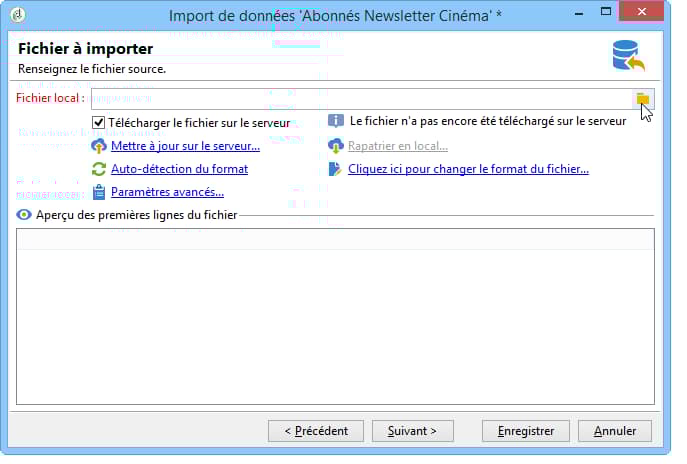Run Auto-détection du format
The height and width of the screenshot is (464, 687).
click(x=179, y=169)
